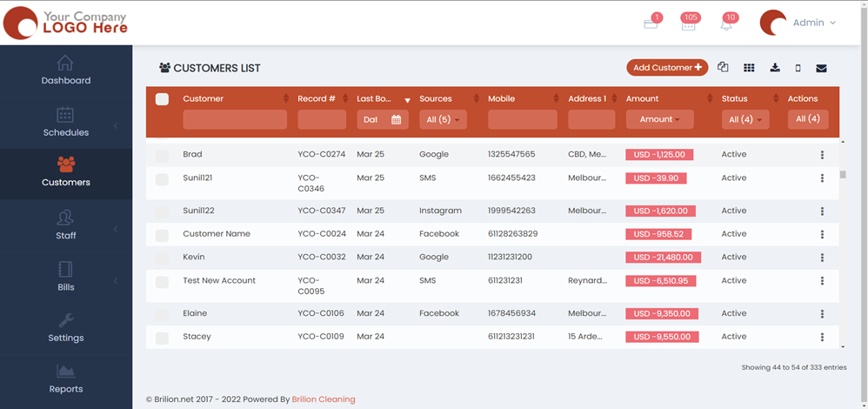Open the Reports sidebar item
Image resolution: width=868 pixels, height=409 pixels.
[x=66, y=379]
